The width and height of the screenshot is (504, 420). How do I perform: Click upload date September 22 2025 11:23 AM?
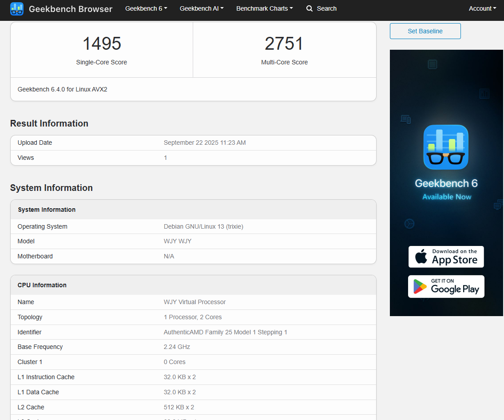[x=205, y=143]
